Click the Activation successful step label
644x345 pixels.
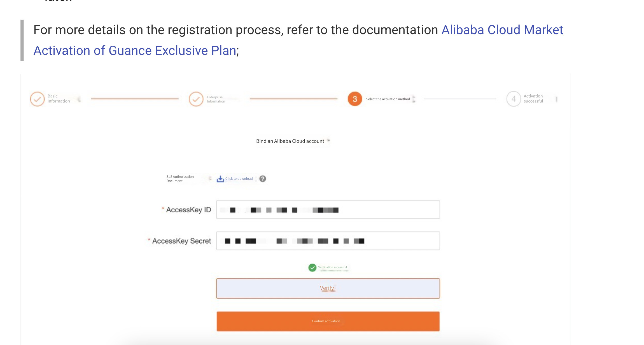pos(533,99)
